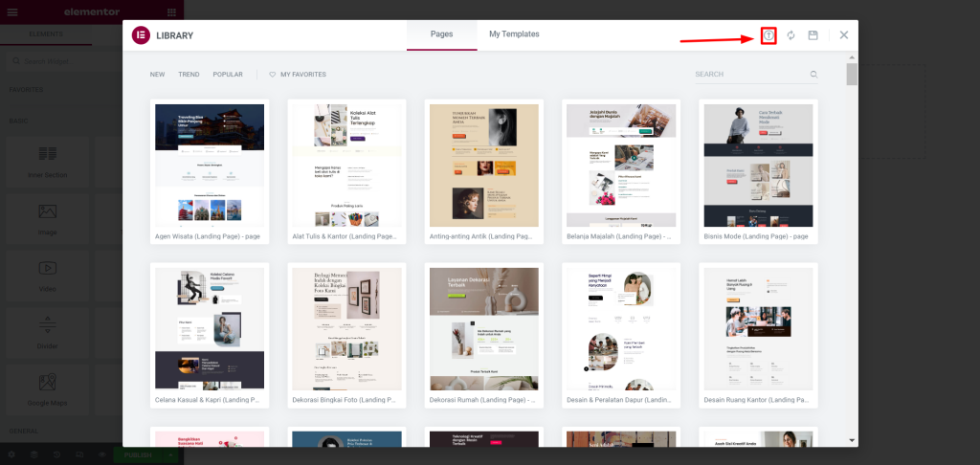Viewport: 980px width, 465px height.
Task: Open the History icon in bottom bar
Action: point(56,455)
